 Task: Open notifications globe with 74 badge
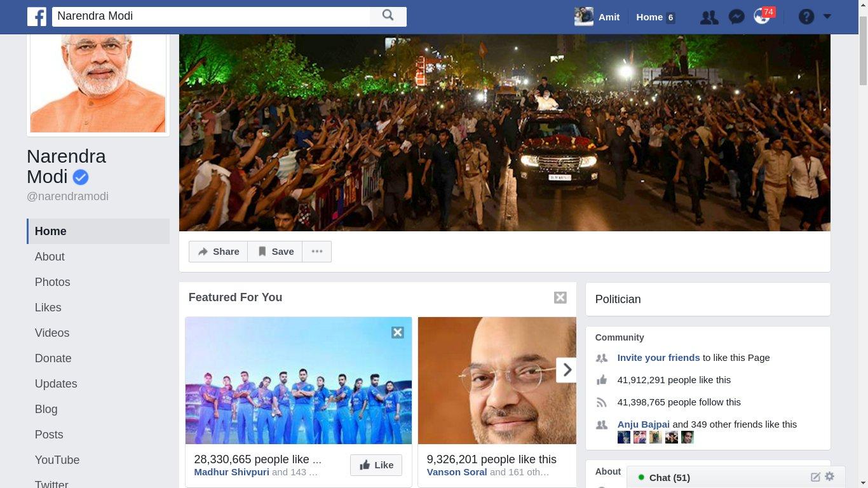[x=762, y=17]
